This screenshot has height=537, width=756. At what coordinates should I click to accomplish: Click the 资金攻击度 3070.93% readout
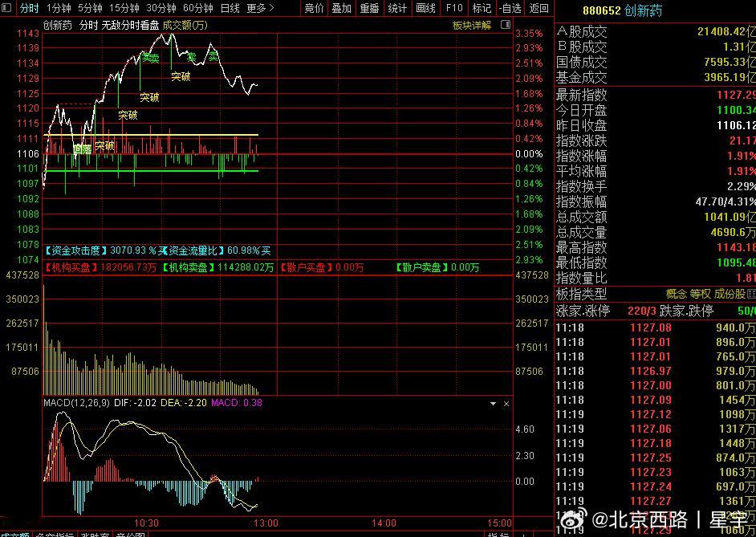tap(104, 250)
